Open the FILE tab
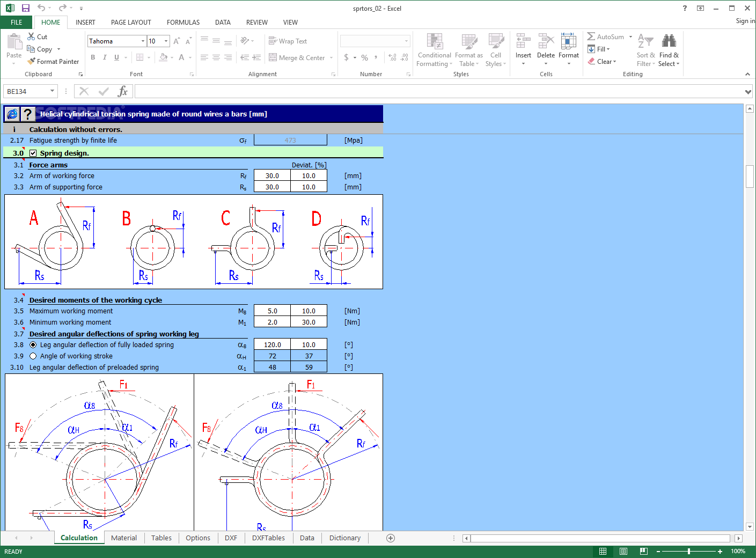Viewport: 756px width, 558px height. (x=17, y=23)
